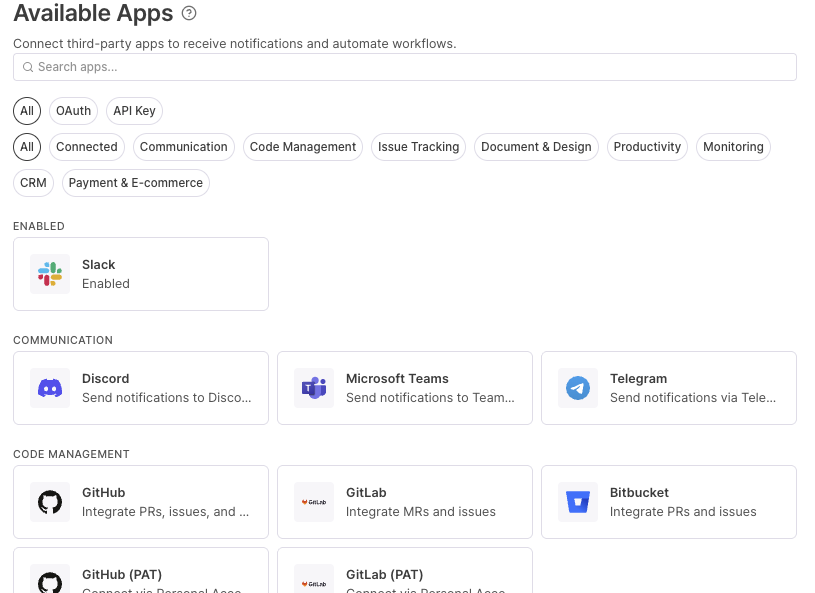
Task: Filter apps by OAuth
Action: (73, 111)
